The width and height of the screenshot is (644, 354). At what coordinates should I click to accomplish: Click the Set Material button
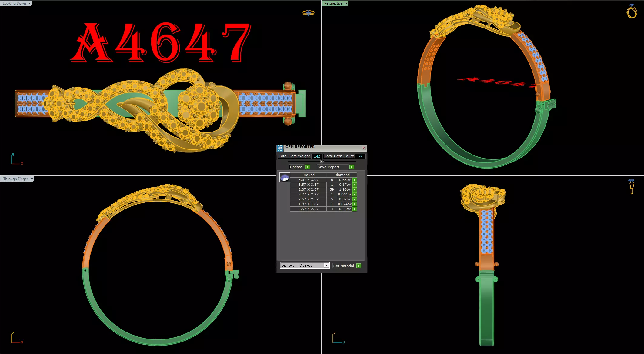click(x=344, y=265)
